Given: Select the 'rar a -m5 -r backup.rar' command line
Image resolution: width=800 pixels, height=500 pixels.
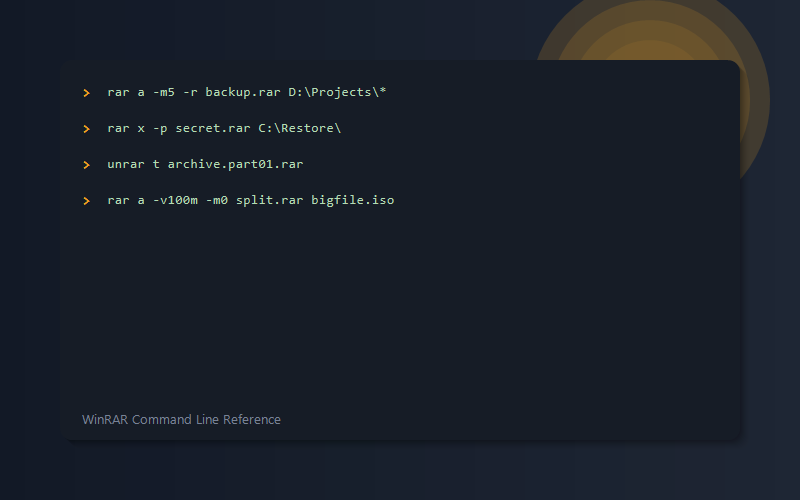Looking at the screenshot, I should coord(247,92).
